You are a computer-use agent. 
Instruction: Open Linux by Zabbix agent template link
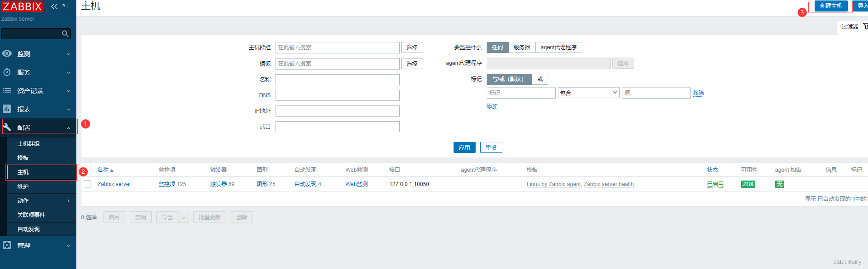coord(554,184)
